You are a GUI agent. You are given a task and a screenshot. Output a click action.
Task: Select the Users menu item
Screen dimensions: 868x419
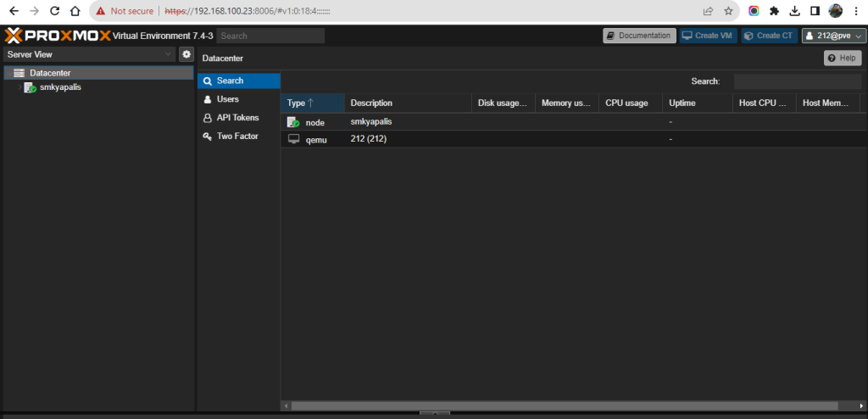point(227,99)
